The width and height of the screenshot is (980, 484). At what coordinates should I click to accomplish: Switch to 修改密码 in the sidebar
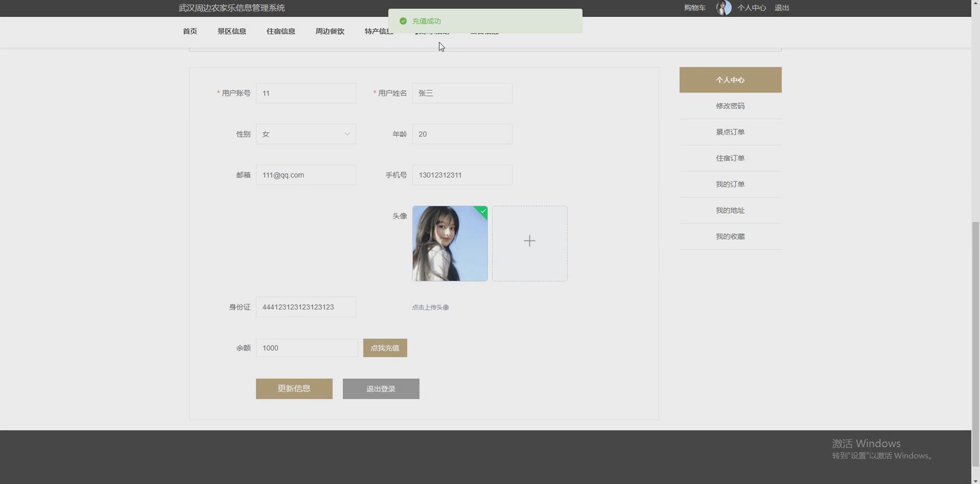730,106
